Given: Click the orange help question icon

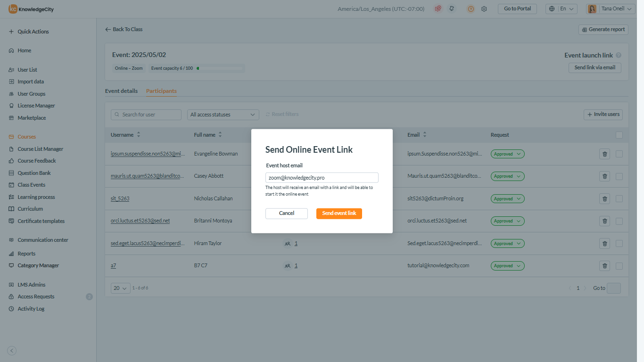Looking at the screenshot, I should tap(471, 9).
